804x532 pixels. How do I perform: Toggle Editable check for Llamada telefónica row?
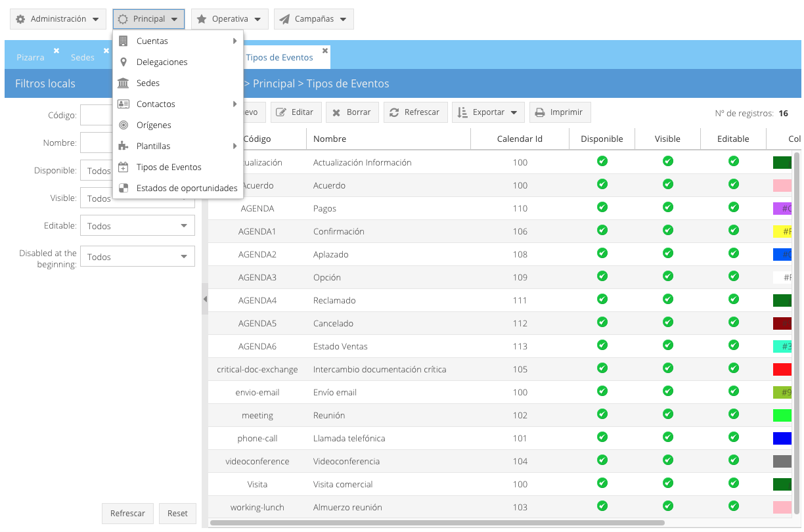click(x=734, y=437)
